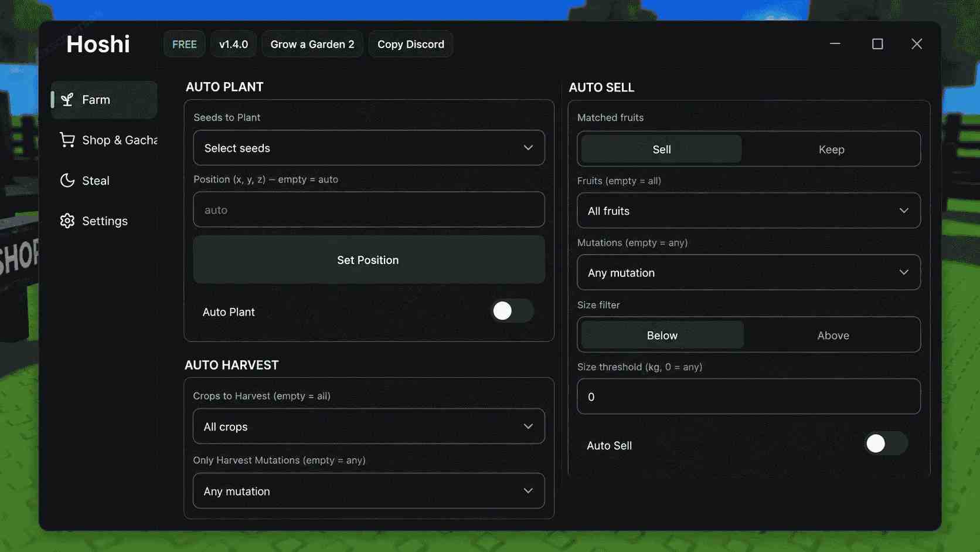The image size is (980, 552).
Task: Click the Shop & Gacha cart icon
Action: point(67,140)
